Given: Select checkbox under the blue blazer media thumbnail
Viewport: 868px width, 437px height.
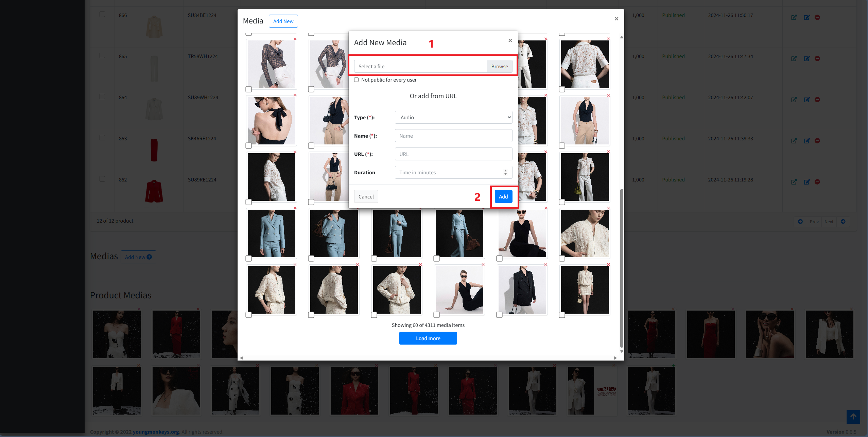Looking at the screenshot, I should coord(249,259).
